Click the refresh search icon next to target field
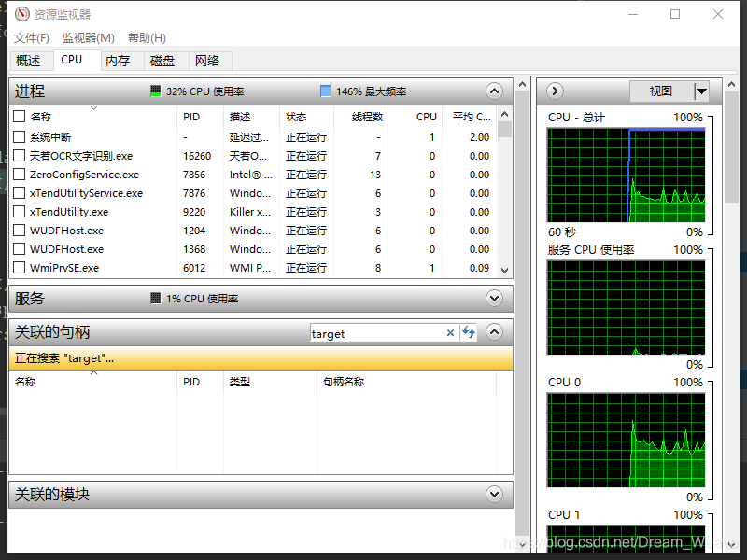Screen dimensions: 747x560 [469, 332]
